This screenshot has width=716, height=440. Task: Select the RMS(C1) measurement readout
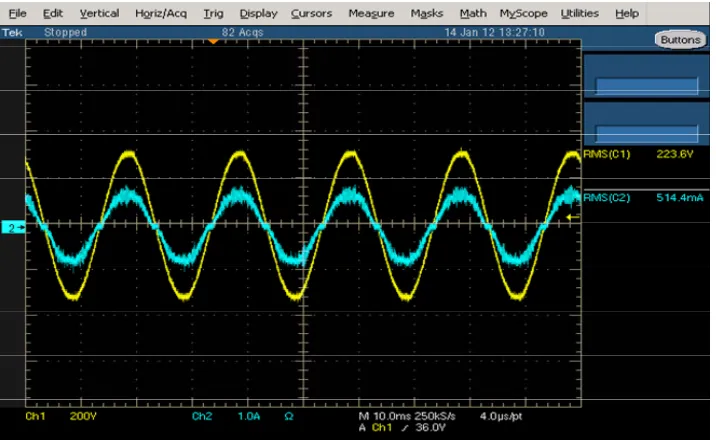click(606, 154)
